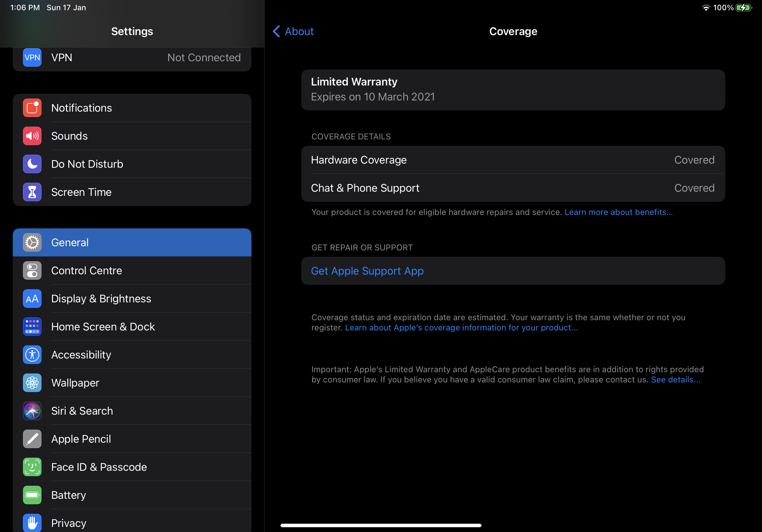762x532 pixels.
Task: Tap the Do Not Disturb moon icon
Action: 32,164
